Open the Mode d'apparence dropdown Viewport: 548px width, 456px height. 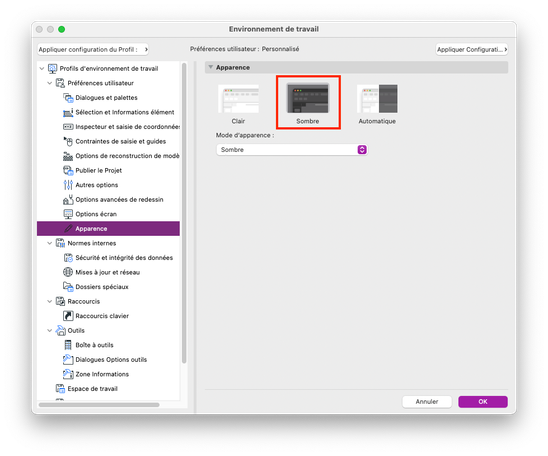292,150
